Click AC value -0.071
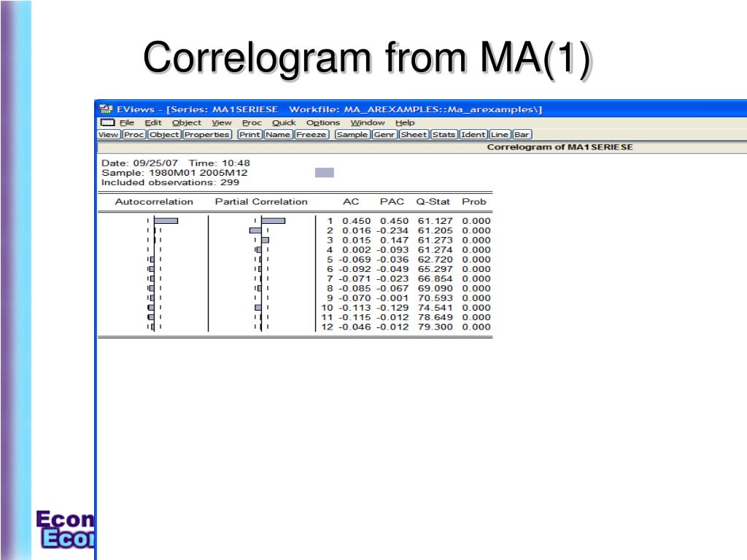 (355, 279)
